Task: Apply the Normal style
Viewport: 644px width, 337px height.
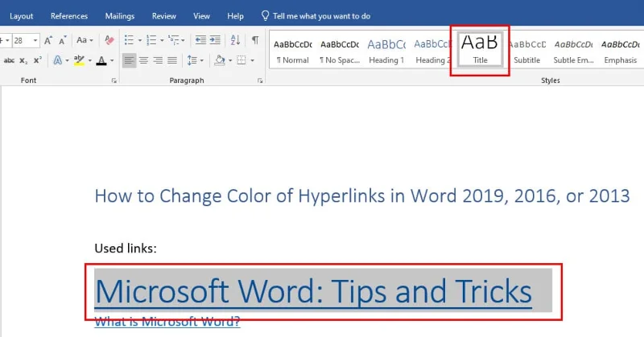Action: 293,51
